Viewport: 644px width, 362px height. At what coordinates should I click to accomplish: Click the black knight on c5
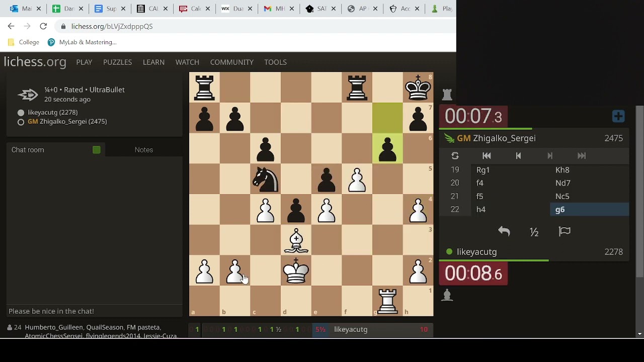pos(266,179)
